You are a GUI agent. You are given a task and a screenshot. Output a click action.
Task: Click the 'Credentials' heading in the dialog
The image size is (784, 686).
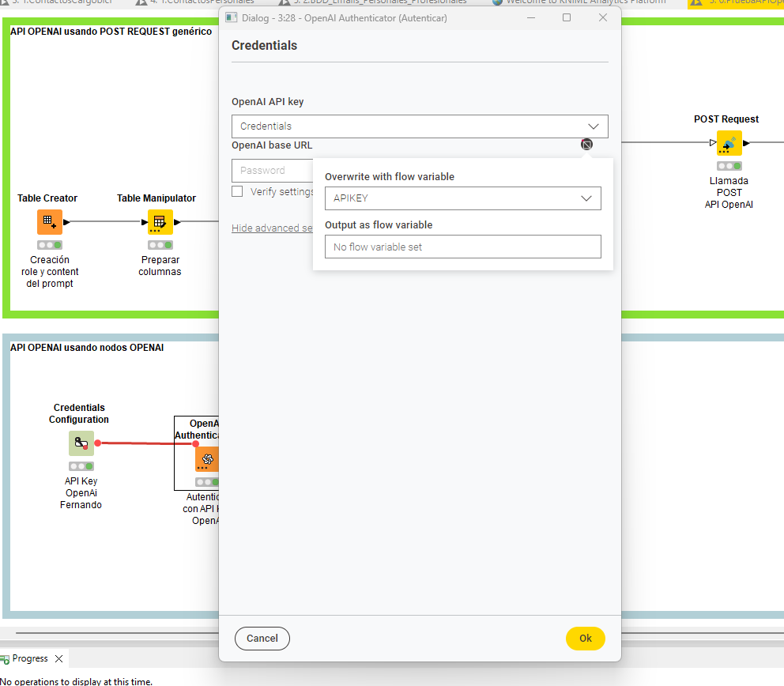pyautogui.click(x=265, y=46)
